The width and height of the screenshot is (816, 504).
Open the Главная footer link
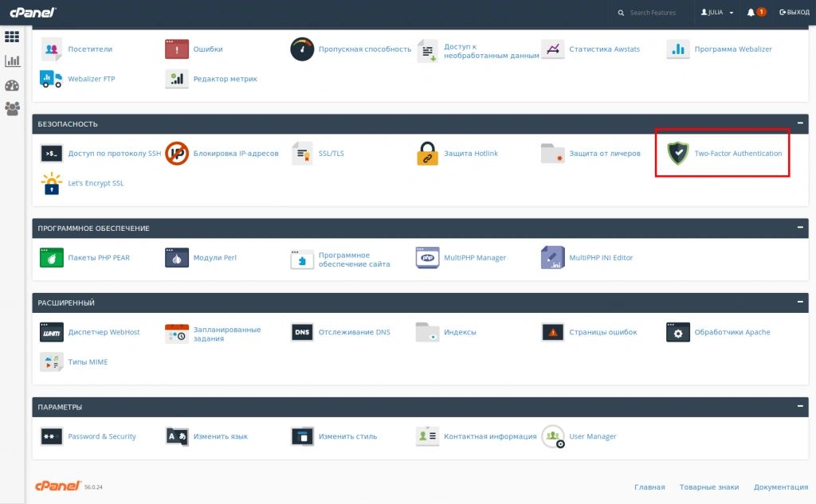pos(649,487)
